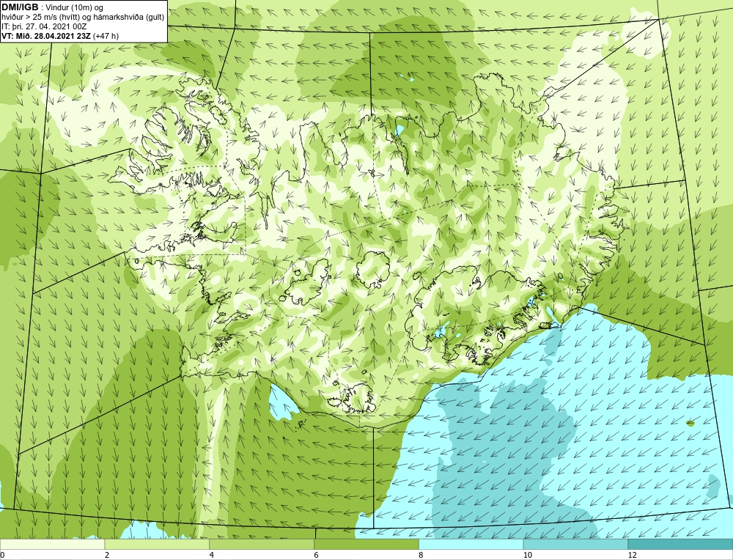Click the 'VT: Mið. 28.04.2021 23Z' line

click(x=47, y=36)
